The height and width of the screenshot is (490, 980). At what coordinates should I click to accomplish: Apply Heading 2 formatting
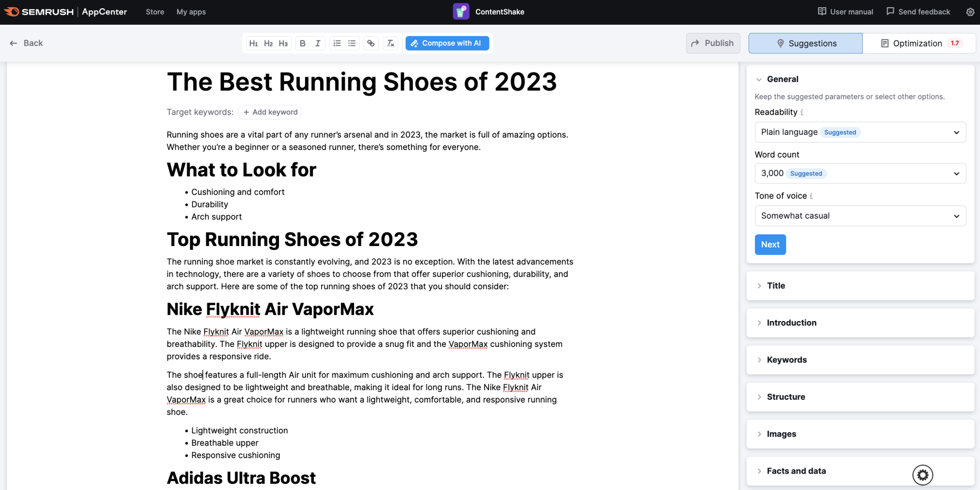point(268,43)
